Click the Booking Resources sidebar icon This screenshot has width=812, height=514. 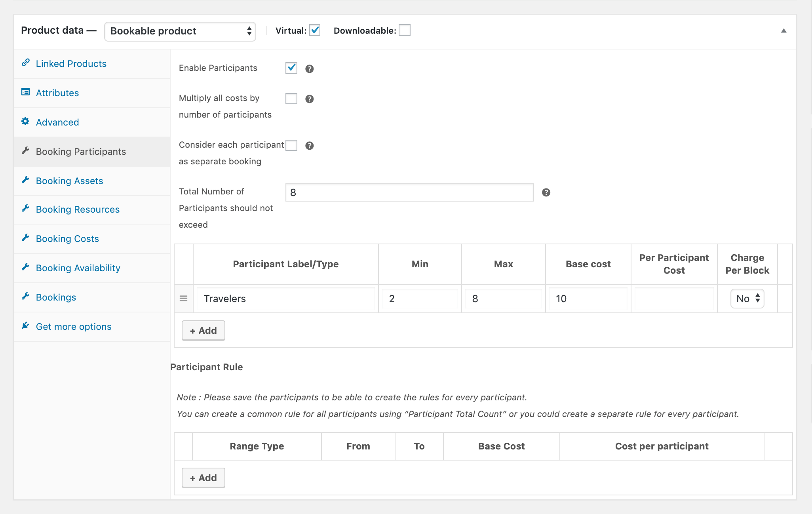tap(26, 209)
